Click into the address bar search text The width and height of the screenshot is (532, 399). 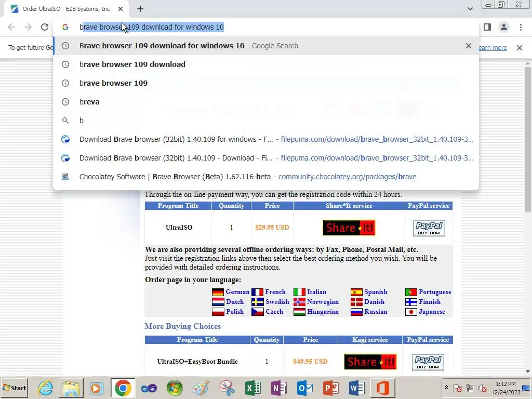[x=151, y=27]
